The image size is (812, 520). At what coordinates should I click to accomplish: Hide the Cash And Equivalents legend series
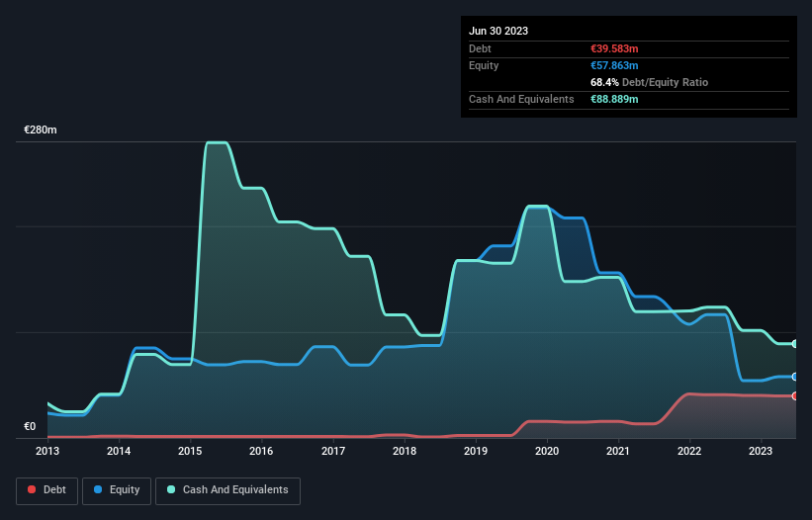[227, 489]
